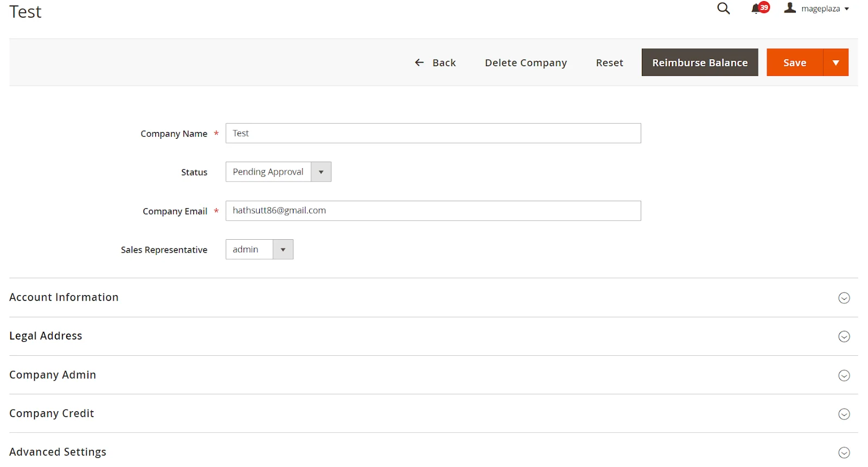
Task: Open the notifications bell icon
Action: click(x=756, y=9)
